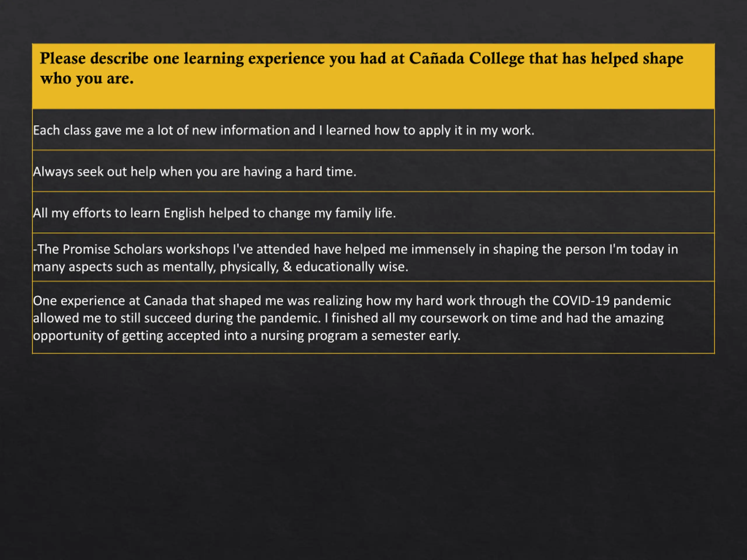This screenshot has height=560, width=747.
Task: Click the phrase 'nursing program' in last row
Action: (x=309, y=336)
